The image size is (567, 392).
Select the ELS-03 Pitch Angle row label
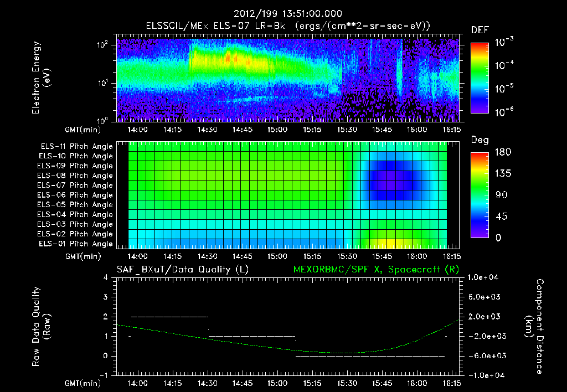75,225
